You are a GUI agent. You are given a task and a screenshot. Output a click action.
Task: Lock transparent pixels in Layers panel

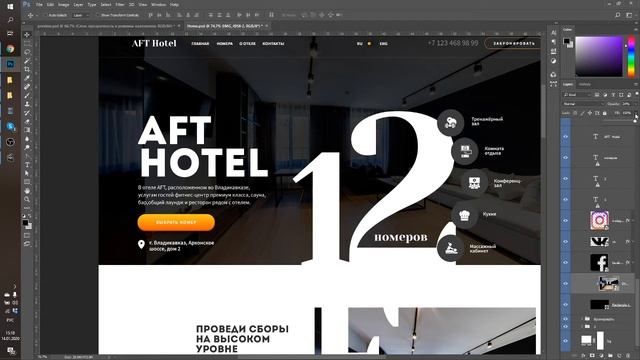click(575, 113)
